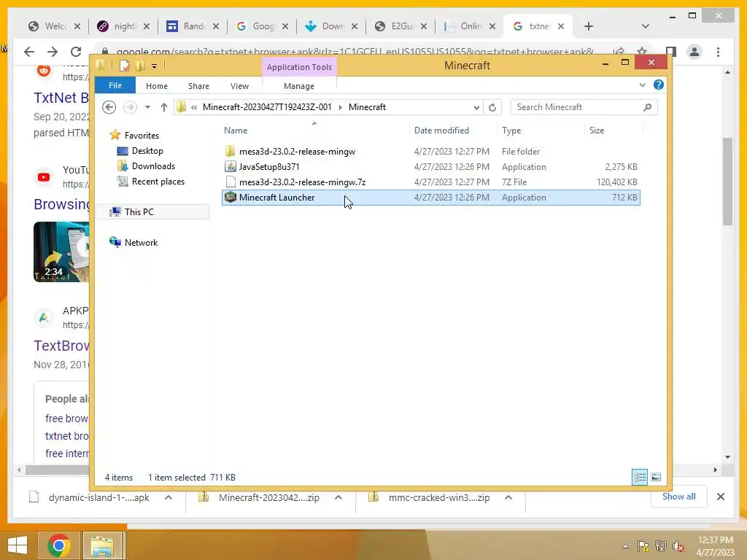This screenshot has width=747, height=560.
Task: Go forward in File Explorer
Action: tap(130, 107)
